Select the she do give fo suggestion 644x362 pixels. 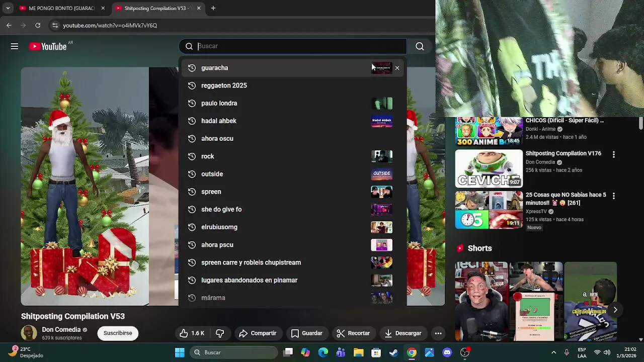pyautogui.click(x=292, y=209)
